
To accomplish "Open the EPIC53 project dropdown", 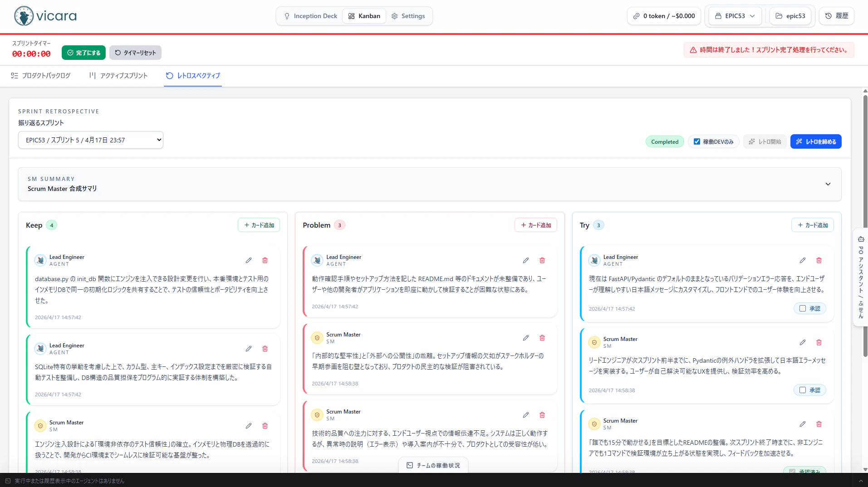I will pyautogui.click(x=735, y=16).
